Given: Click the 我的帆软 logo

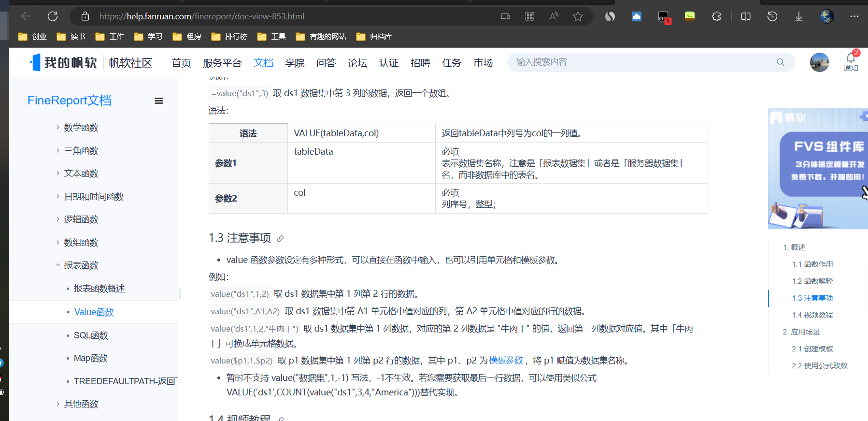Looking at the screenshot, I should 63,62.
